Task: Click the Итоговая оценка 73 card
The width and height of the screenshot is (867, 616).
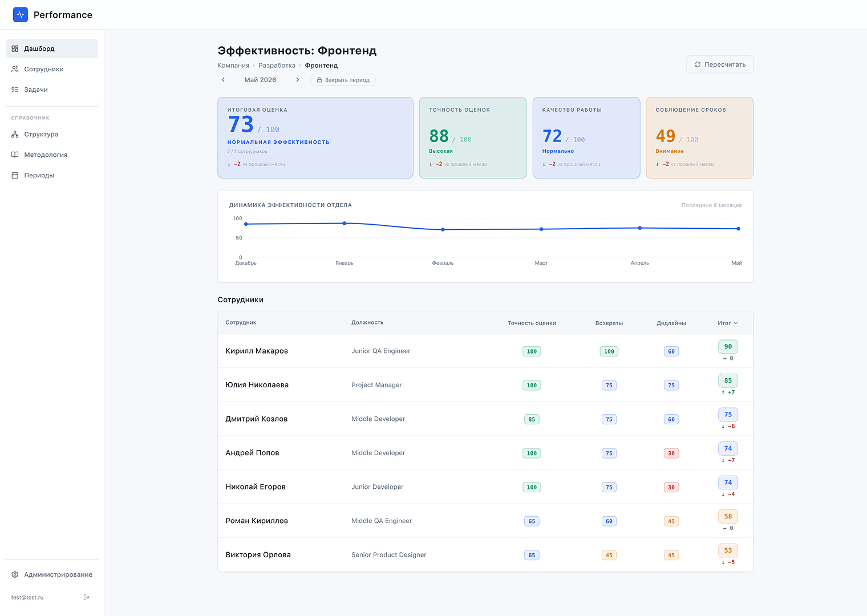Action: (315, 137)
